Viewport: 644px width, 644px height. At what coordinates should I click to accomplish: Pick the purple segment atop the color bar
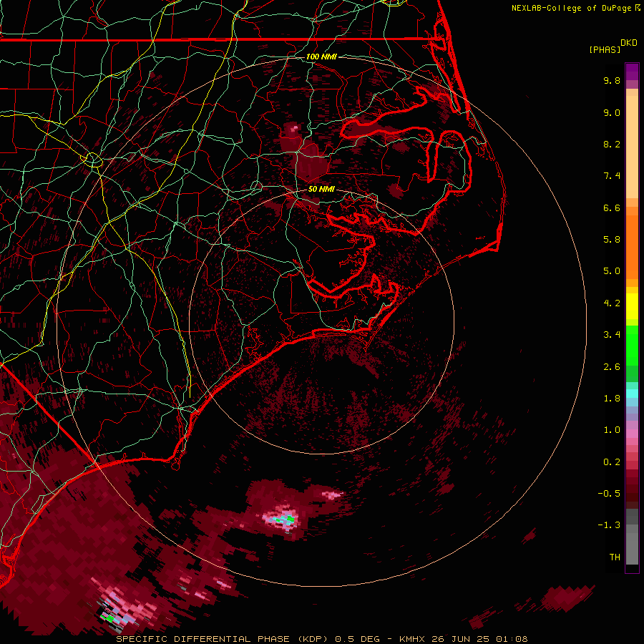click(632, 72)
